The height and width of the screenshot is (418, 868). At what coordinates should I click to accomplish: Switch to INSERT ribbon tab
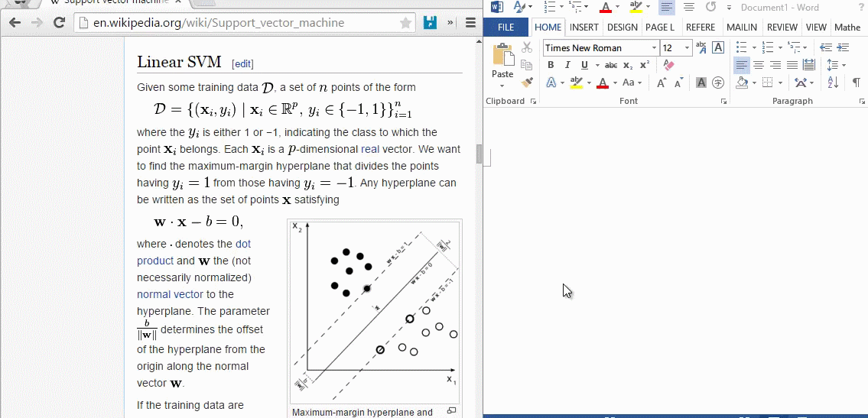pos(584,27)
